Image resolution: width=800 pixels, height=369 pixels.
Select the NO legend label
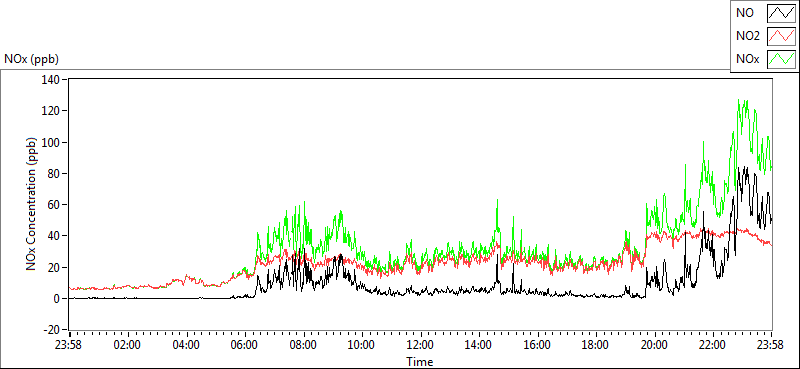coord(745,14)
